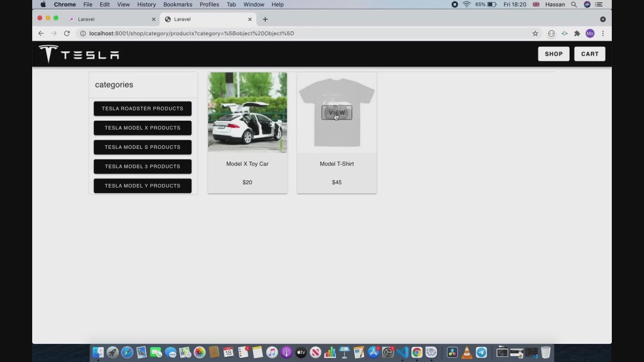Select the second Laravel tab
The width and height of the screenshot is (644, 362).
[x=207, y=19]
